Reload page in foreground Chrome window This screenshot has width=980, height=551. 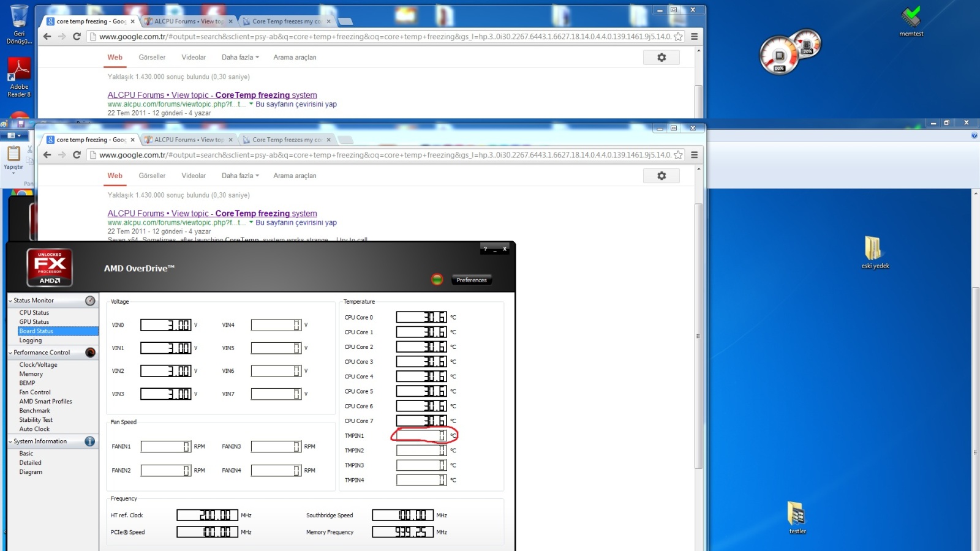77,155
